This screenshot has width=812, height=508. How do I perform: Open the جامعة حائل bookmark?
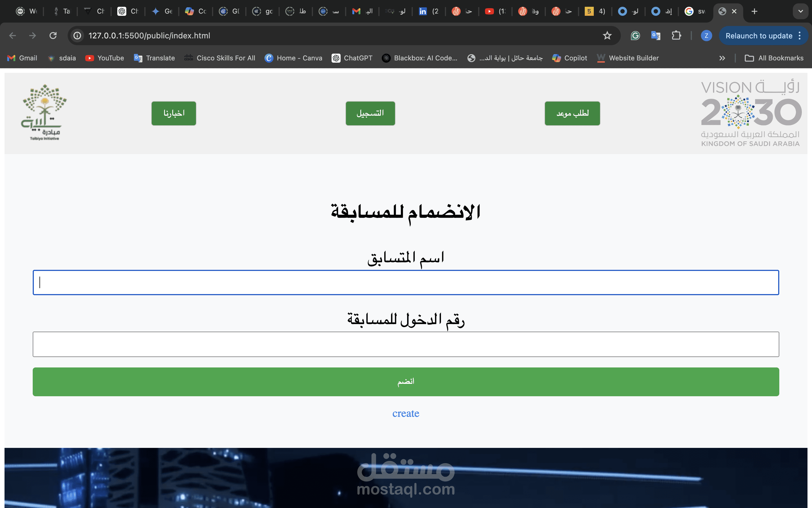coord(505,58)
